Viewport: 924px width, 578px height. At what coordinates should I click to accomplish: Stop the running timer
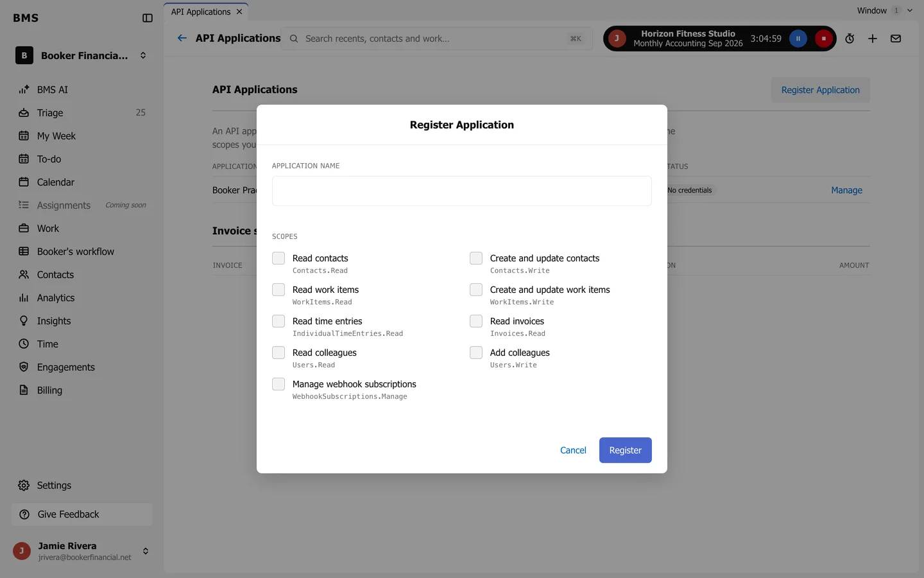[824, 39]
